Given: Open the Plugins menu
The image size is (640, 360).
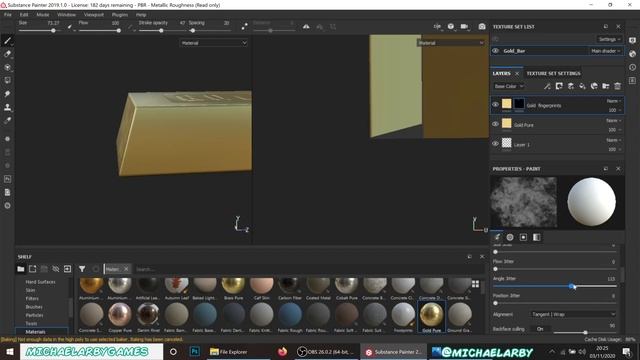Looking at the screenshot, I should coord(120,15).
